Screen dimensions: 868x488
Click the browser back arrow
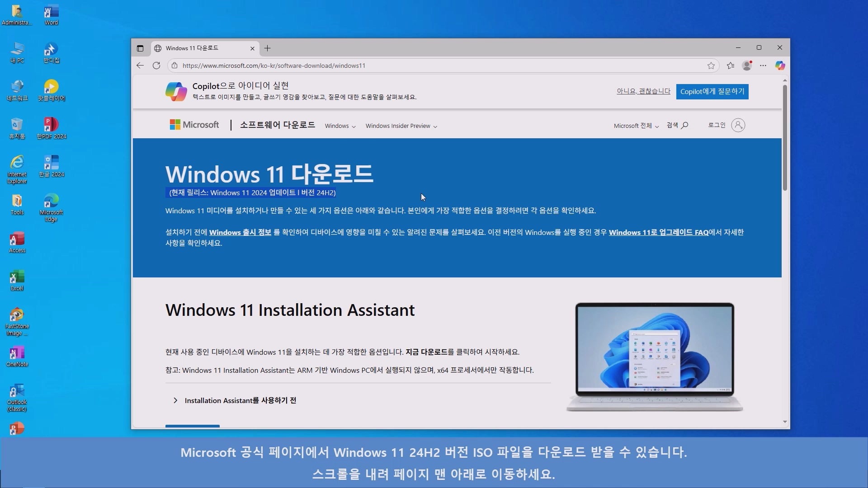click(140, 66)
